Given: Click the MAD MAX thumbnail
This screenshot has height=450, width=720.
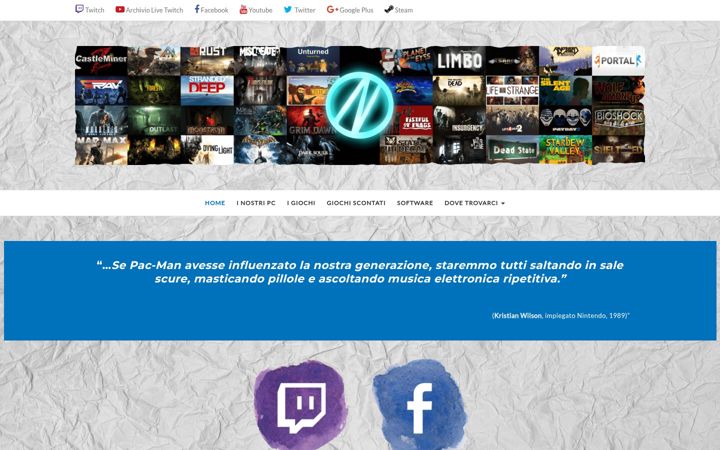Looking at the screenshot, I should (x=101, y=150).
